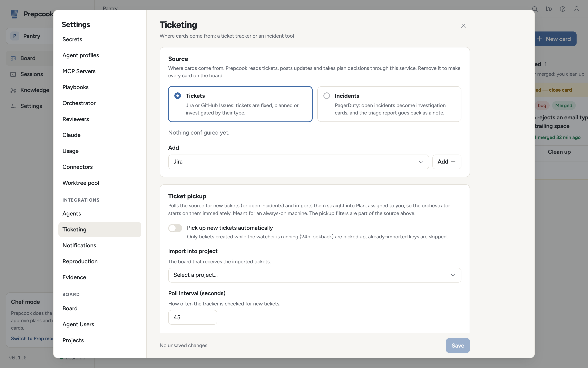Open the flag/announcements icon in the top bar
588x368 pixels.
tap(549, 9)
